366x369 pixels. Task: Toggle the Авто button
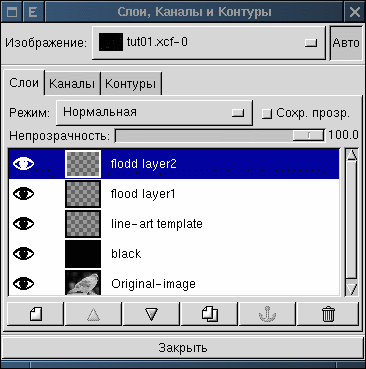point(346,43)
